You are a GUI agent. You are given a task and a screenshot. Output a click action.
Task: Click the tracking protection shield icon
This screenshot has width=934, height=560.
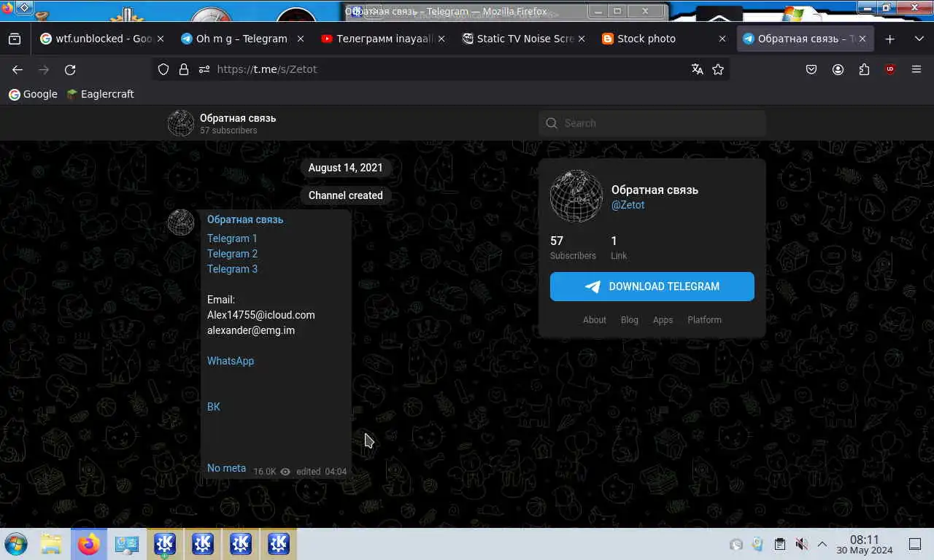tap(163, 69)
